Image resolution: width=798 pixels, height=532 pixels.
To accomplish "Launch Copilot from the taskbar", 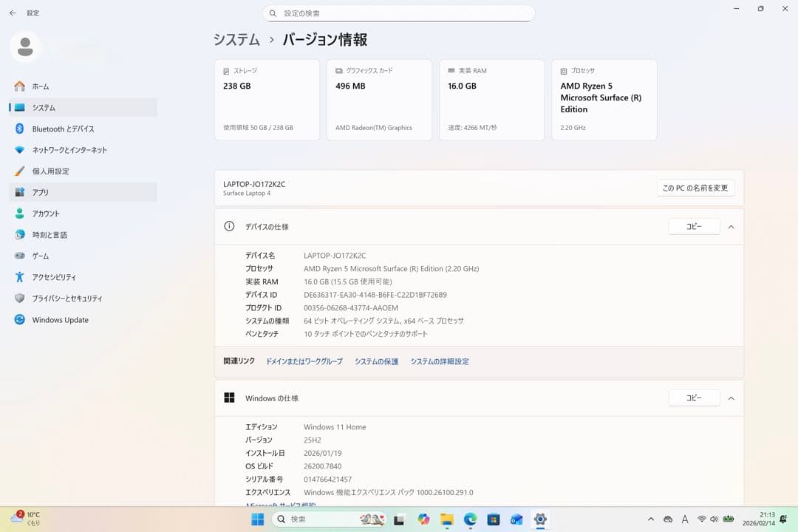I will (x=423, y=519).
